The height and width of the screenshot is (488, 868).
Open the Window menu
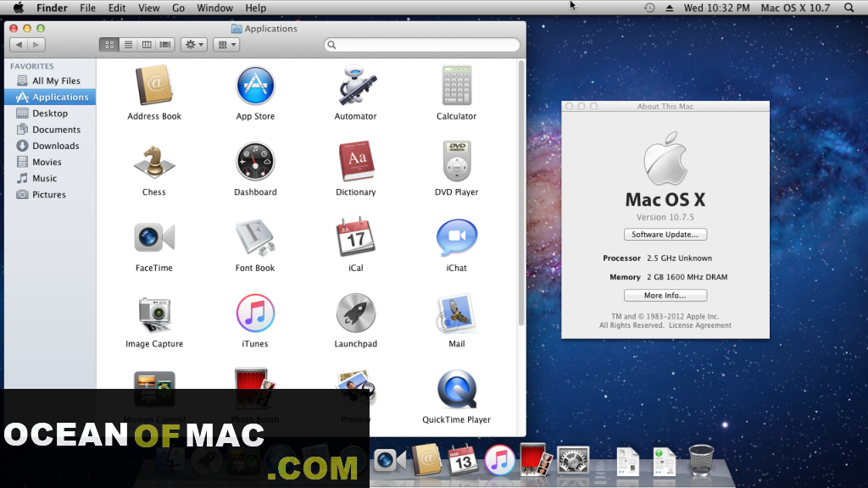point(214,8)
